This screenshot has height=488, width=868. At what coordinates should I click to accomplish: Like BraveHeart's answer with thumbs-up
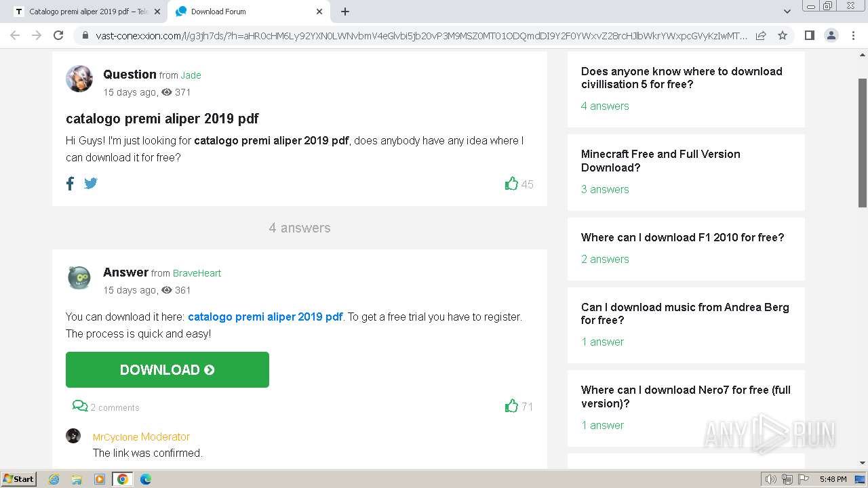click(511, 406)
